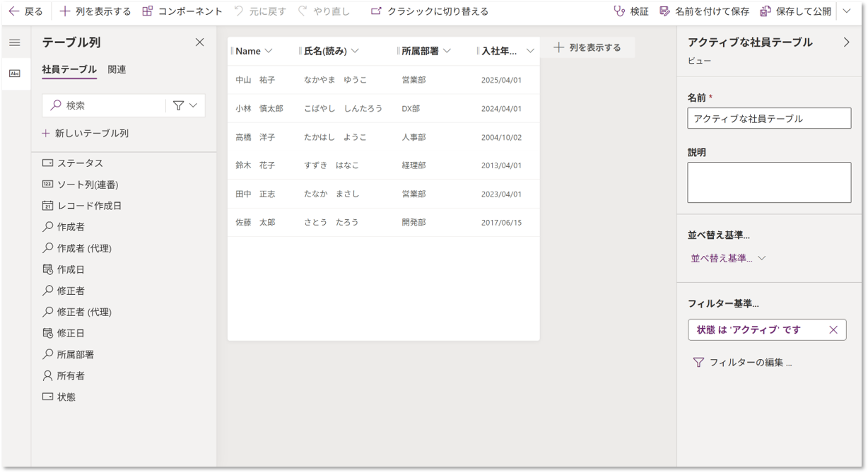Open コンポーネント from the toolbar
Screen dimensions: 868x473
pos(182,11)
